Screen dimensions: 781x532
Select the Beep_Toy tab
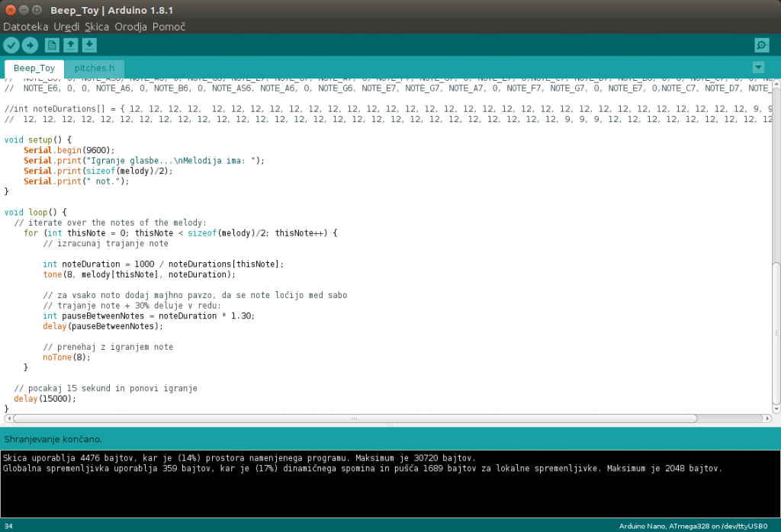[x=34, y=68]
